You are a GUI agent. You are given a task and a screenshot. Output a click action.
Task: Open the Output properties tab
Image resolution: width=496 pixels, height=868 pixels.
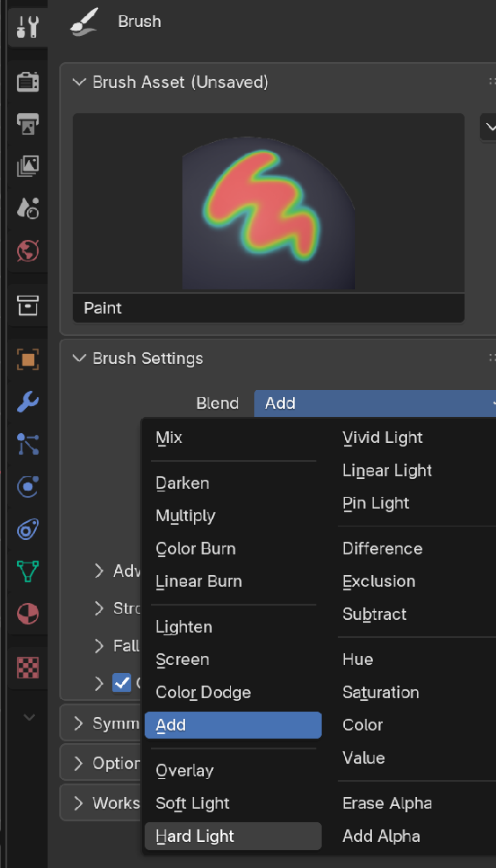pos(27,122)
